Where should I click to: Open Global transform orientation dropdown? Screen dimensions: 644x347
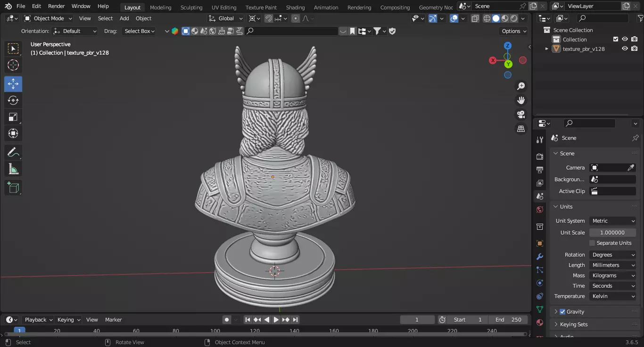[226, 18]
